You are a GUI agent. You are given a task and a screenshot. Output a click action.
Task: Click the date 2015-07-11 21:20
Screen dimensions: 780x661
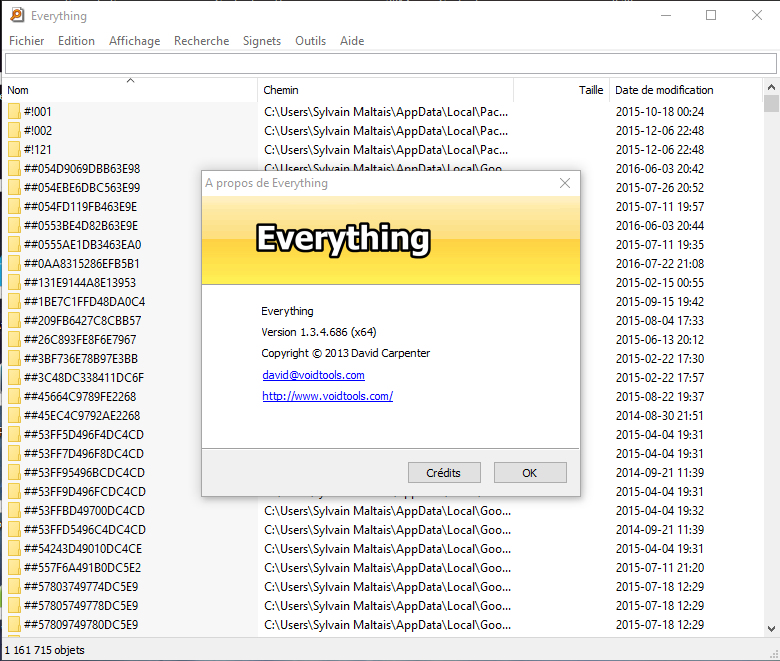(x=660, y=567)
